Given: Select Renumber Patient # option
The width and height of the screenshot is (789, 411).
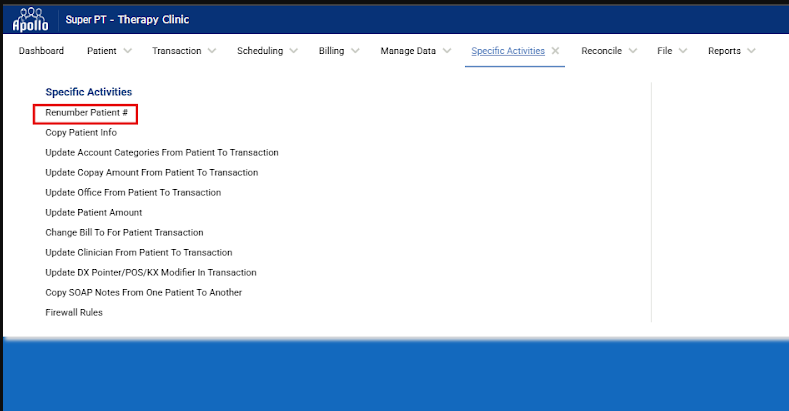Looking at the screenshot, I should click(x=86, y=113).
